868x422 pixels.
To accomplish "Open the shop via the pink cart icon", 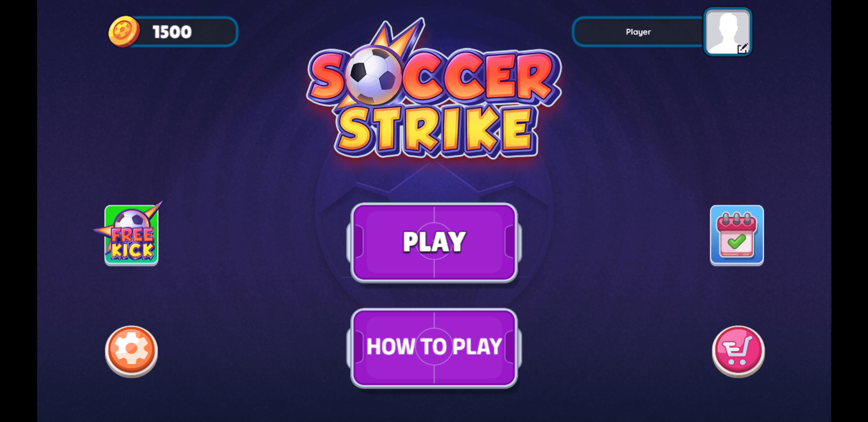I will [738, 350].
